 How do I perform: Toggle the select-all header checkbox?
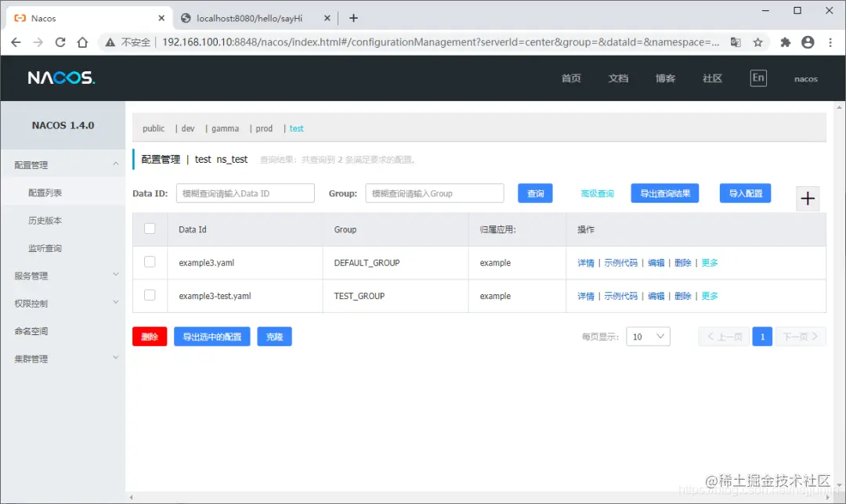[x=150, y=229]
